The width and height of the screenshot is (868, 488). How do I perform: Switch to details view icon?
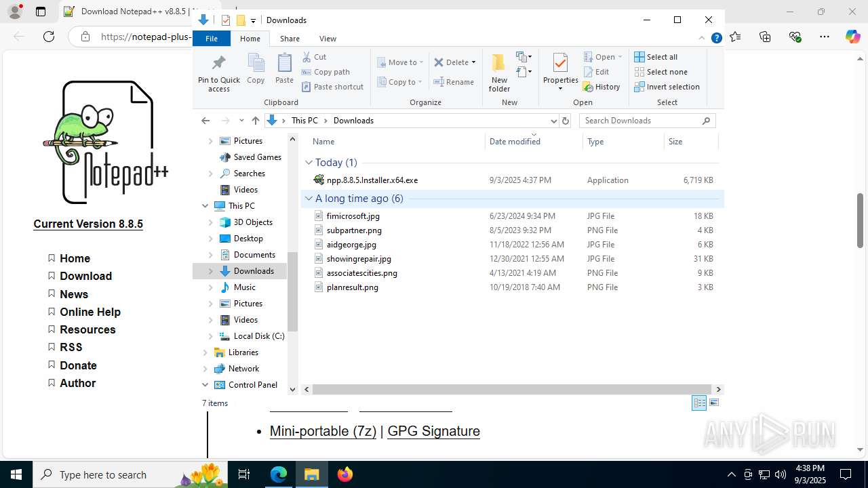coord(699,403)
